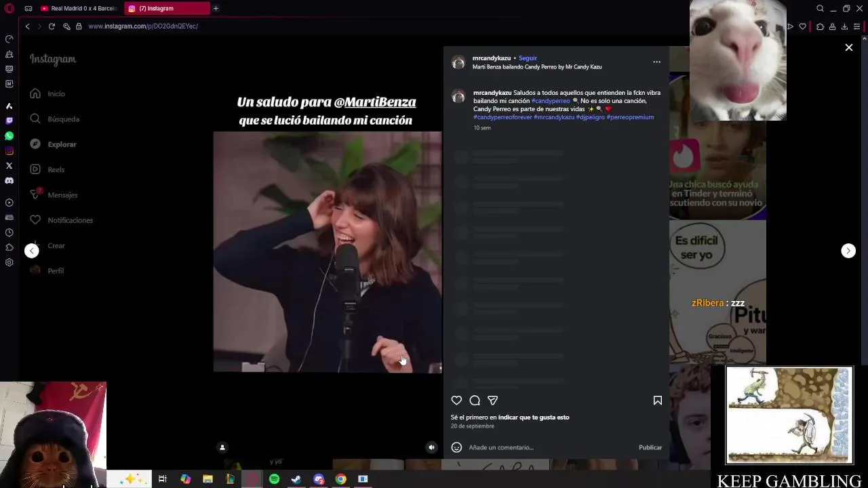Viewport: 868px width, 488px height.
Task: Open GX Control speedometer icon
Action: (x=9, y=39)
